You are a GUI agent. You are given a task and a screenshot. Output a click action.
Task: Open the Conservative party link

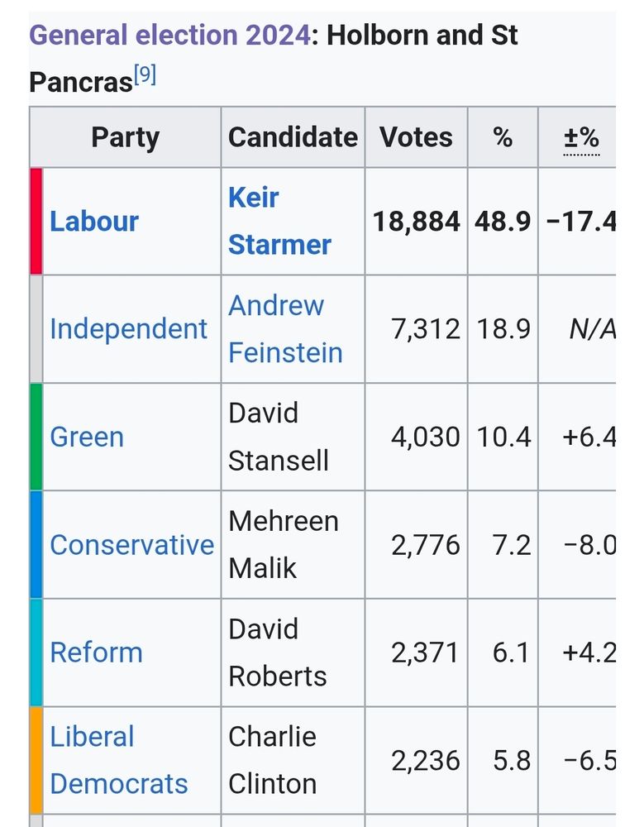tap(131, 545)
